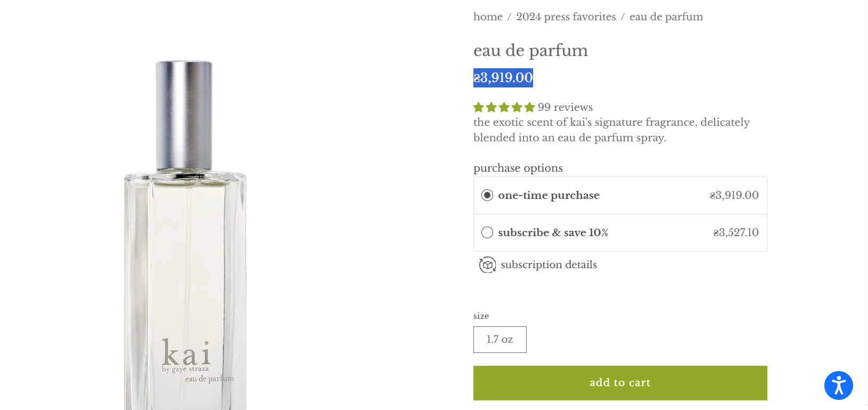Click the size label
This screenshot has width=868, height=410.
click(x=481, y=316)
